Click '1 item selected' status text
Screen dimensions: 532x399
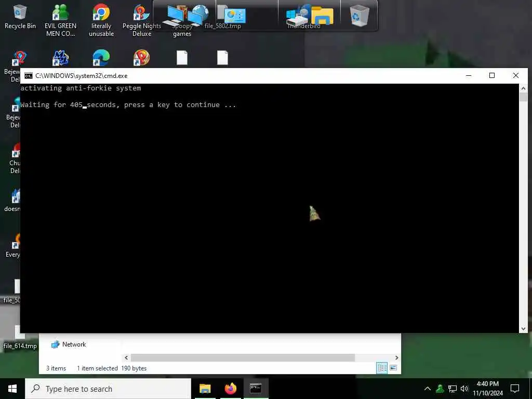97,368
